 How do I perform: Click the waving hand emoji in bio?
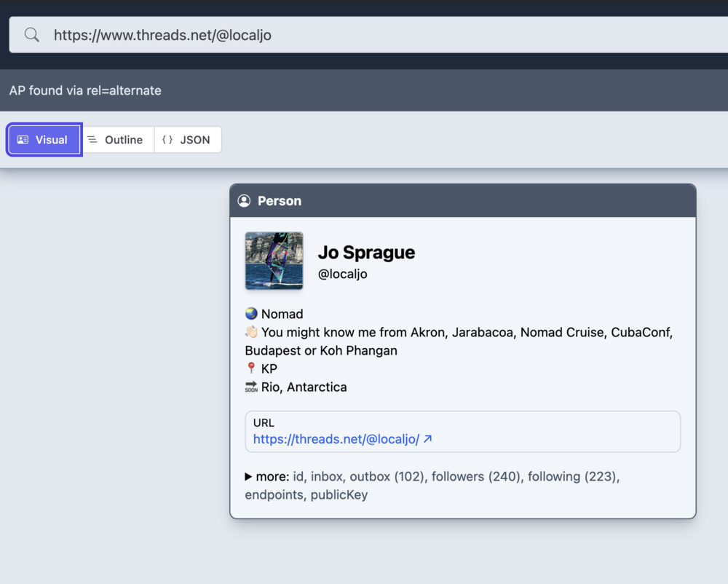point(251,332)
